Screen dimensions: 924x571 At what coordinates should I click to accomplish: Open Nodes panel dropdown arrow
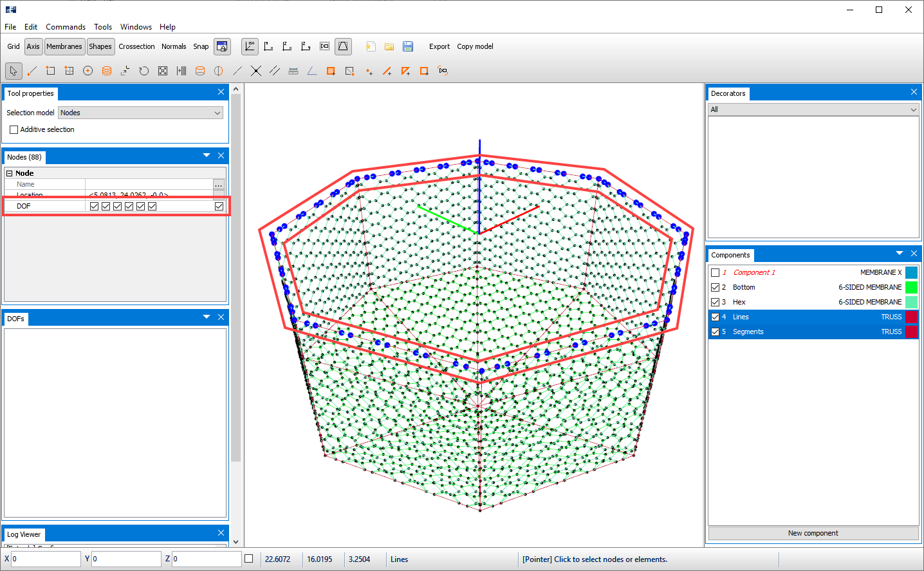[x=207, y=155]
